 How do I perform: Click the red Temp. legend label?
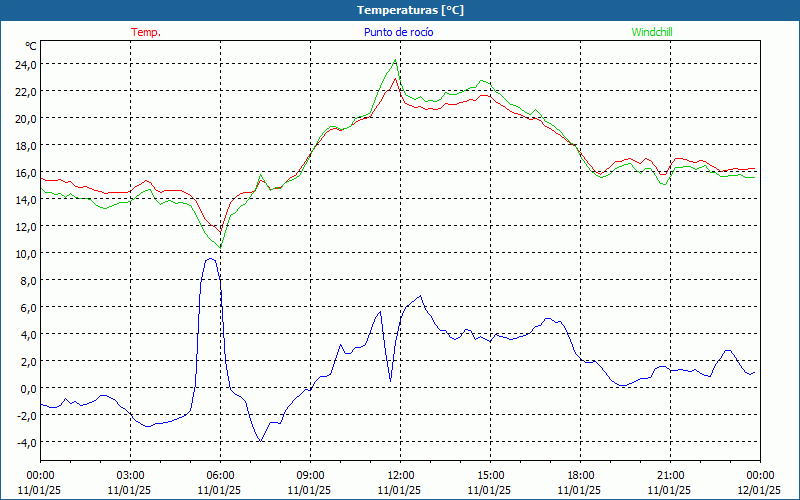click(146, 32)
